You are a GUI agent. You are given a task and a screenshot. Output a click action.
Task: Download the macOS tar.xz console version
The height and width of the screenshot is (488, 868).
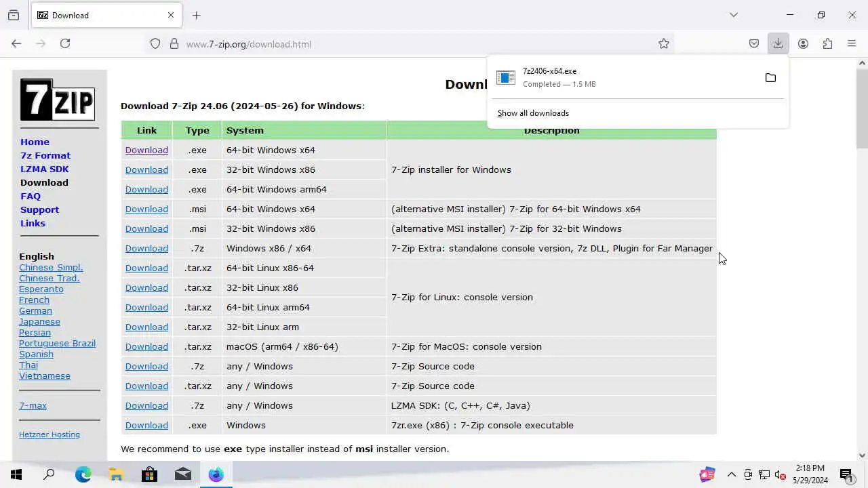[x=146, y=346]
